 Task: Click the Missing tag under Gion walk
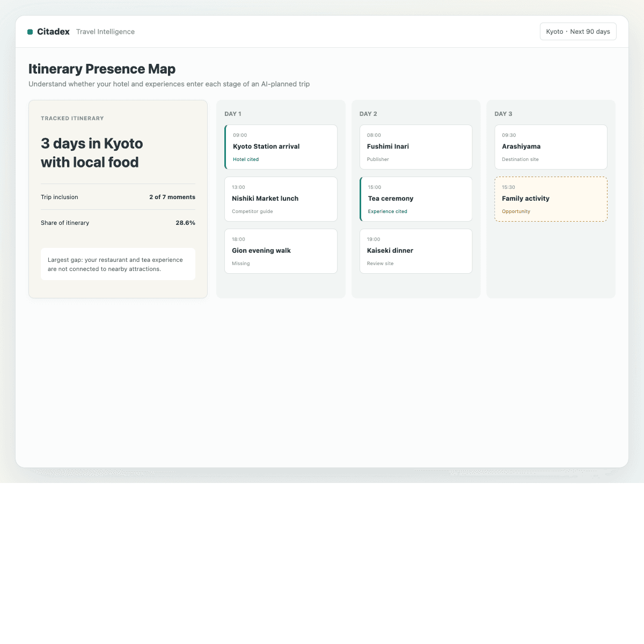[241, 264]
